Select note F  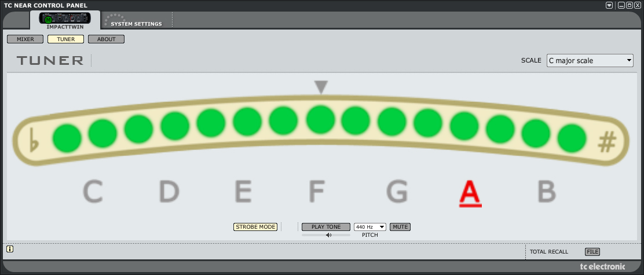click(317, 191)
